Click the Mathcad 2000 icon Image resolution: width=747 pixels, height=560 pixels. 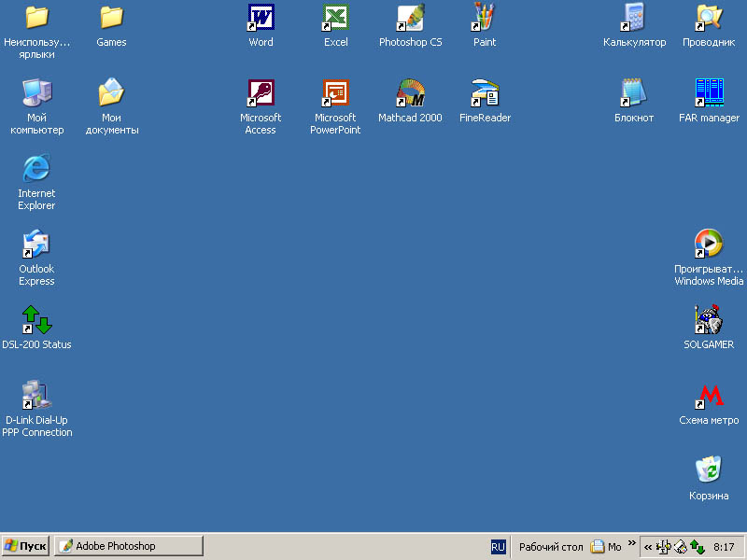[410, 93]
